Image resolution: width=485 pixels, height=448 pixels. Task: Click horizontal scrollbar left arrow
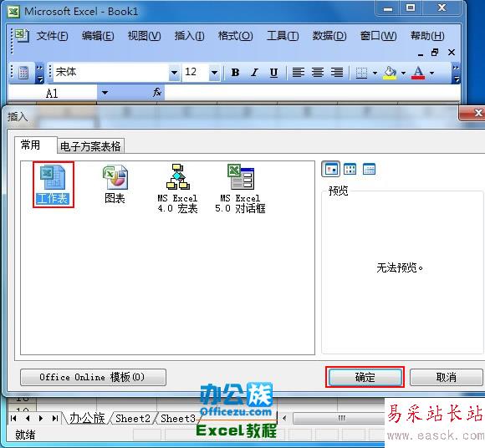(284, 418)
